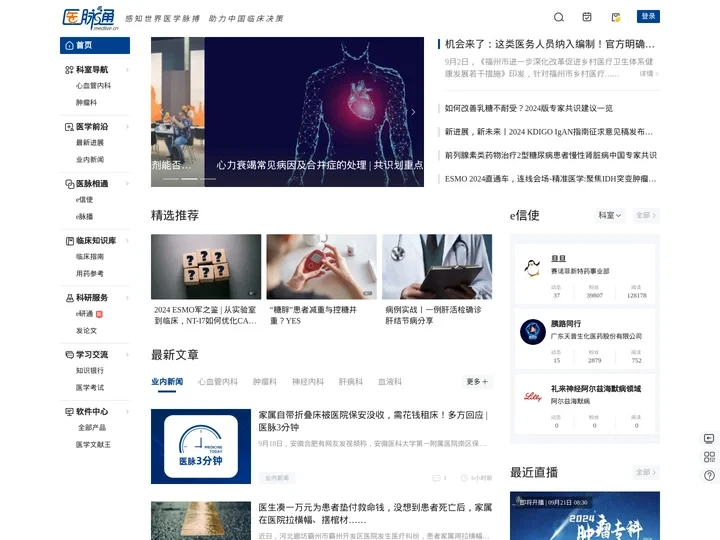Click 全部 link in 最近直播 section
720x540 pixels.
645,472
